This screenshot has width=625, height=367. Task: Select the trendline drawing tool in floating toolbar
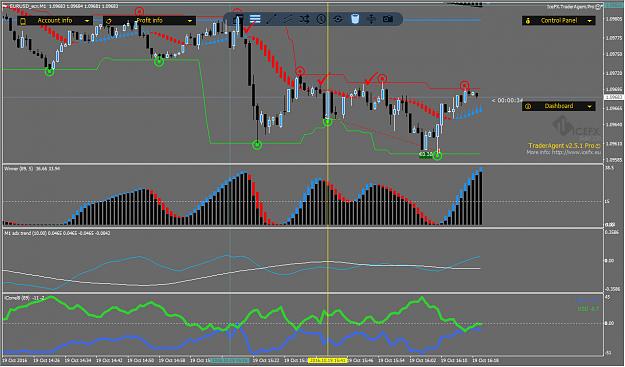click(x=271, y=19)
